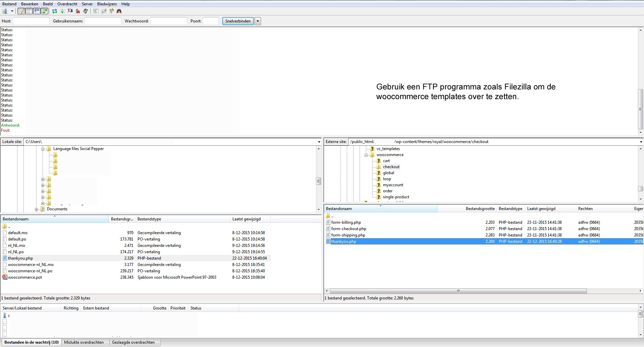Click the Snelverbinden button

(x=238, y=21)
